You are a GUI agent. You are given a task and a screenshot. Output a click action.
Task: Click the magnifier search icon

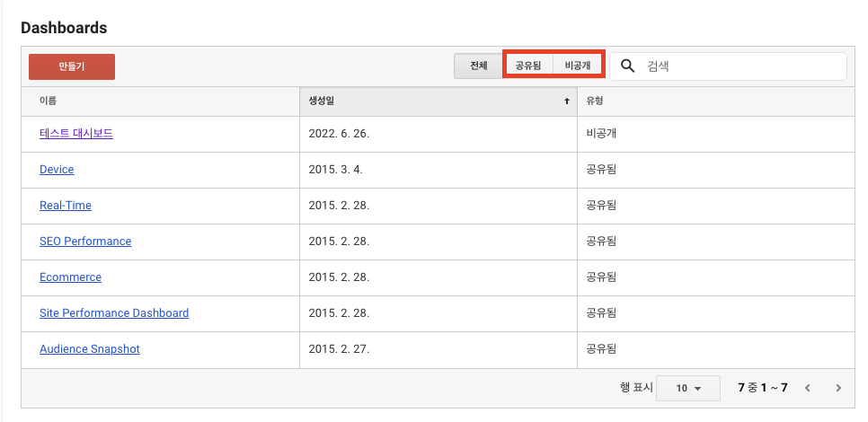(x=628, y=66)
